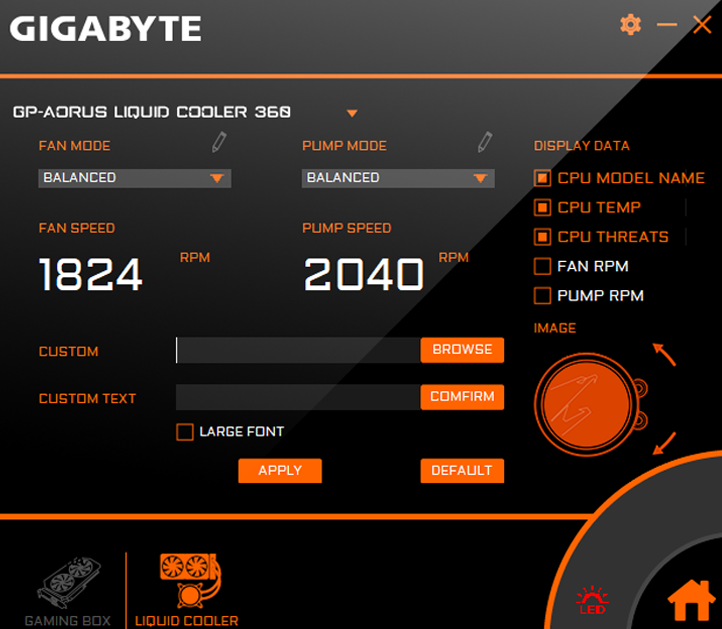The height and width of the screenshot is (629, 722).
Task: Click the pump speed 2040 value
Action: pyautogui.click(x=364, y=274)
